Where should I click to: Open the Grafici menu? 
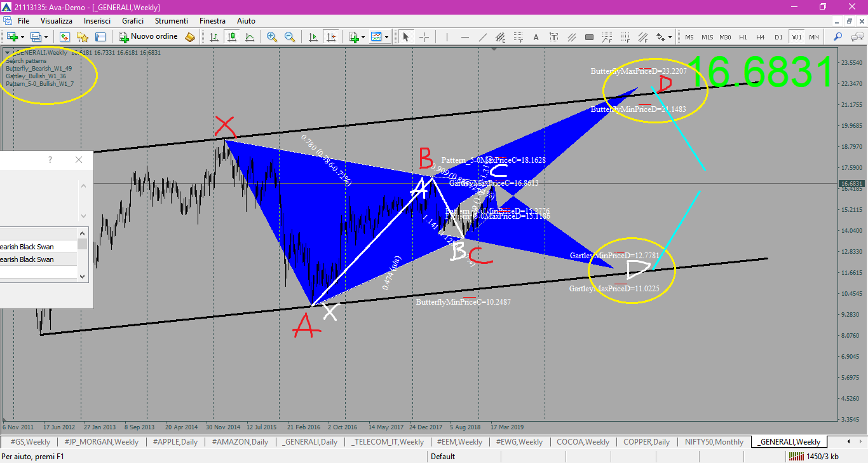pyautogui.click(x=133, y=21)
